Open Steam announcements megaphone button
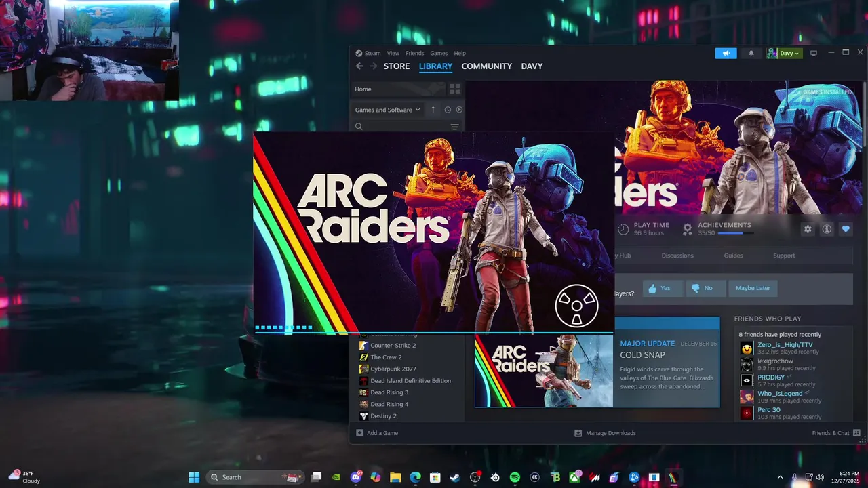The image size is (868, 488). [726, 53]
